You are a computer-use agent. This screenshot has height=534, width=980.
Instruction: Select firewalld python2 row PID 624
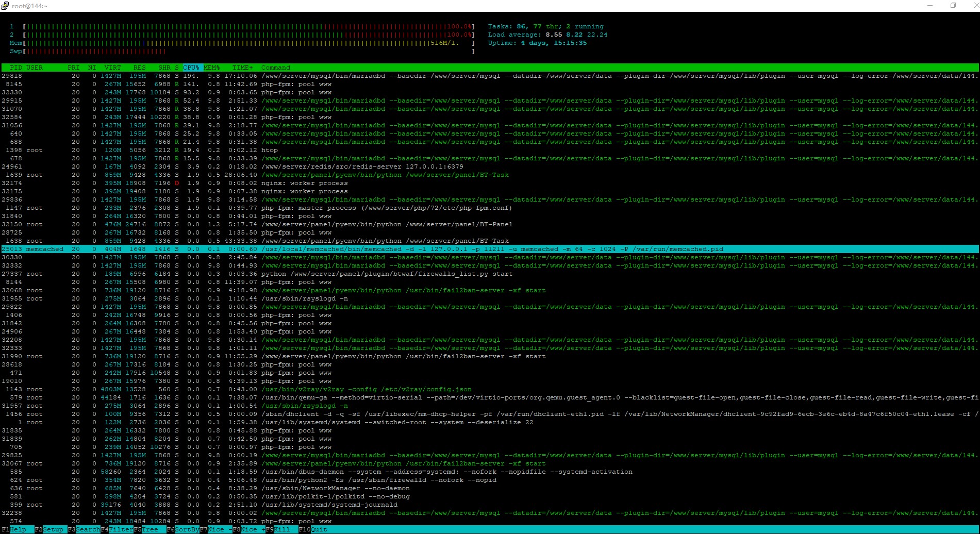(x=490, y=480)
